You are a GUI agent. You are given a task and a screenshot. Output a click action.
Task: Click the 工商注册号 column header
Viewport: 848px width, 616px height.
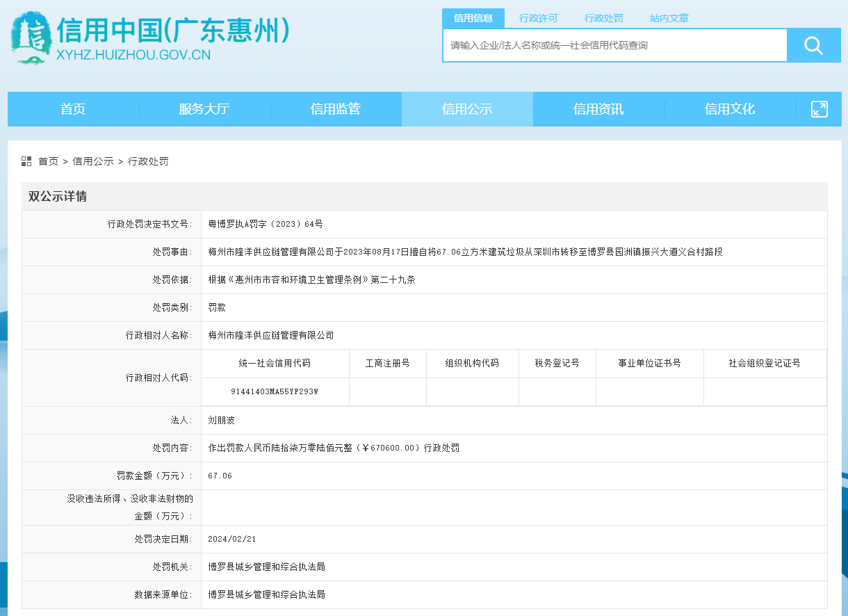(x=388, y=363)
